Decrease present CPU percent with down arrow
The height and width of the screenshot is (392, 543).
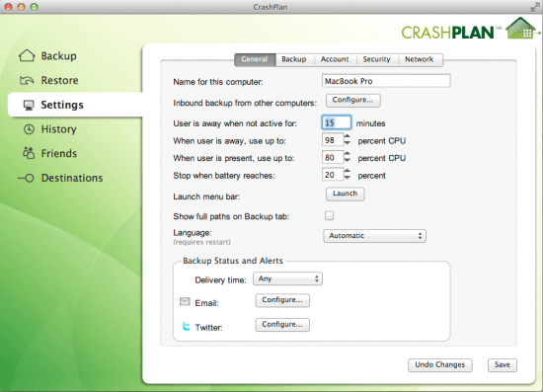point(347,160)
